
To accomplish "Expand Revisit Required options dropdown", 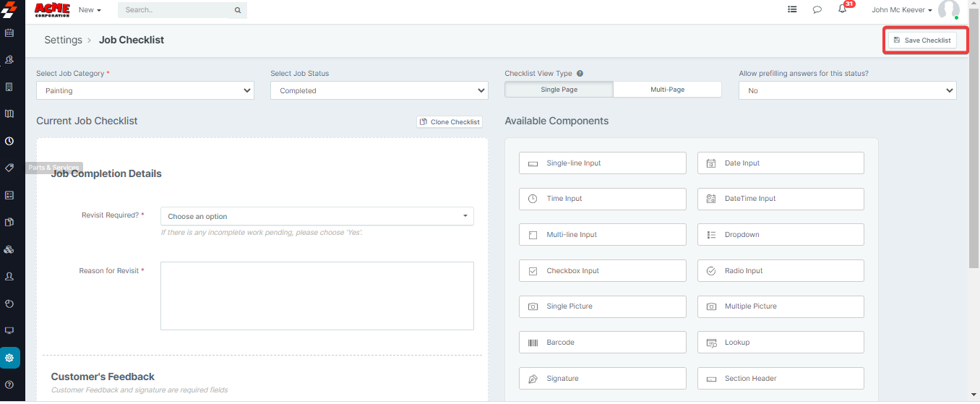I will 317,216.
